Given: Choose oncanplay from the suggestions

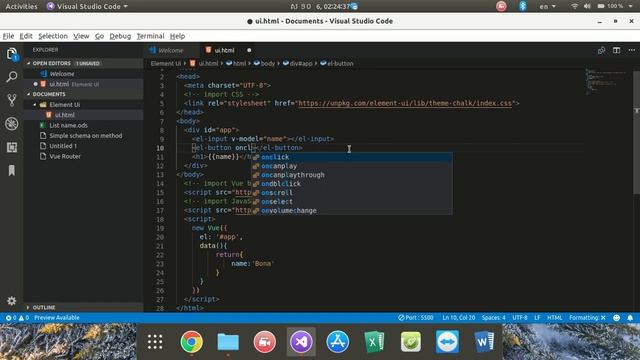Looking at the screenshot, I should click(351, 166).
